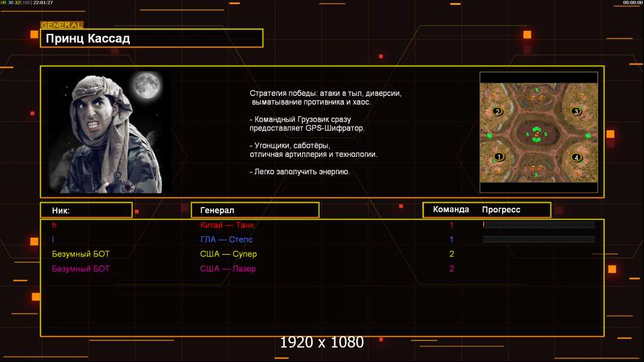
Task: Select the GENERAL tab label
Action: 62,25
